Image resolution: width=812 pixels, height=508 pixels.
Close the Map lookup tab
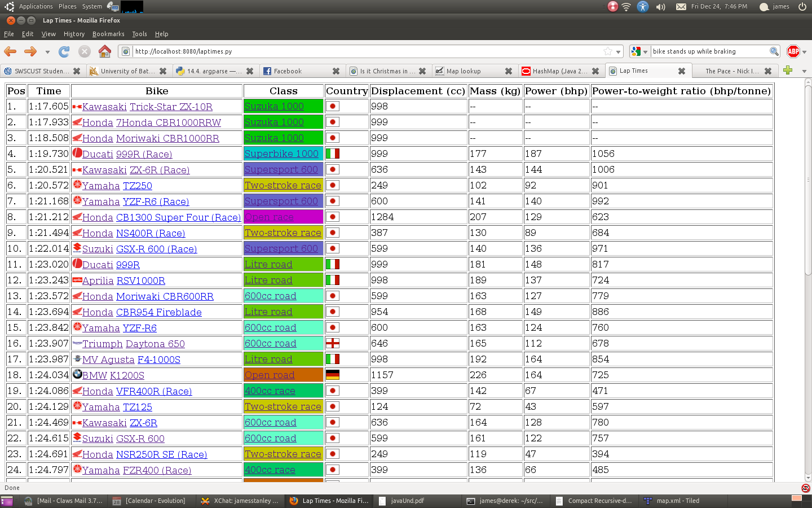[x=509, y=71]
